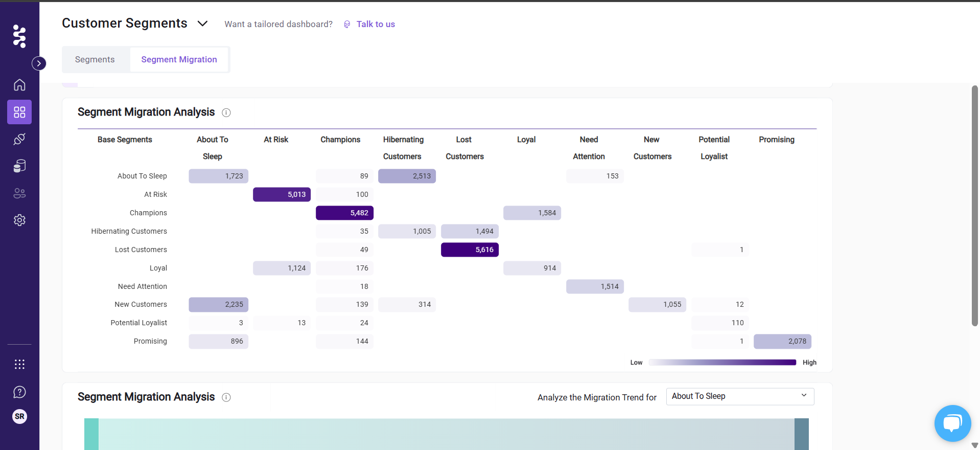Select the Segment Migration tab
Viewport: 980px width, 450px height.
tap(179, 60)
